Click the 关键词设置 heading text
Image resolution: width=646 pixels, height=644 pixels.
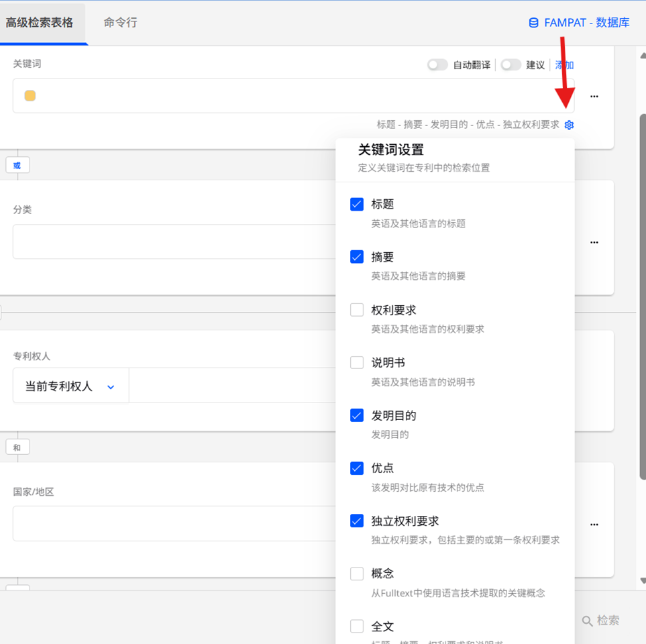(390, 150)
